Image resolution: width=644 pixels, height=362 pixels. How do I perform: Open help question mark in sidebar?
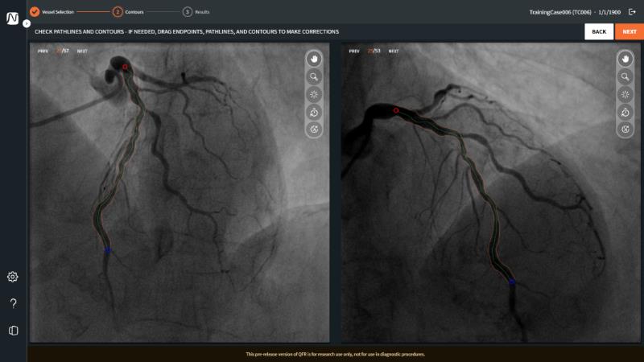click(13, 303)
